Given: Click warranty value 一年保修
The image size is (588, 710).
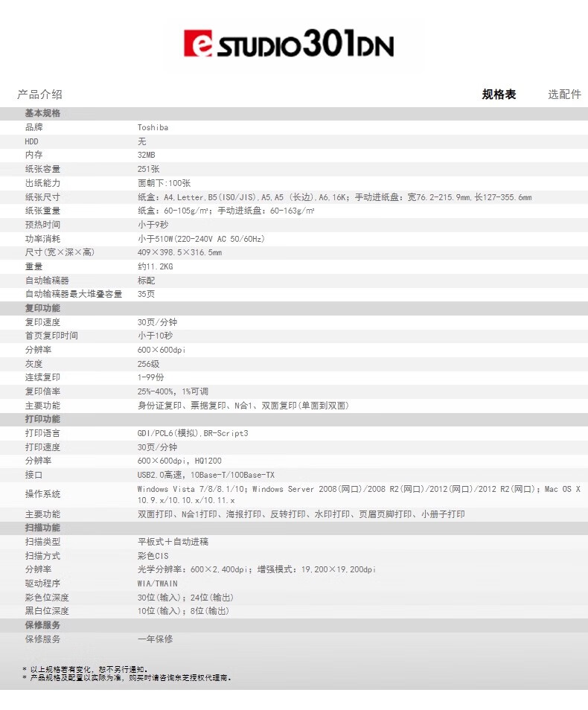Looking at the screenshot, I should click(156, 639).
